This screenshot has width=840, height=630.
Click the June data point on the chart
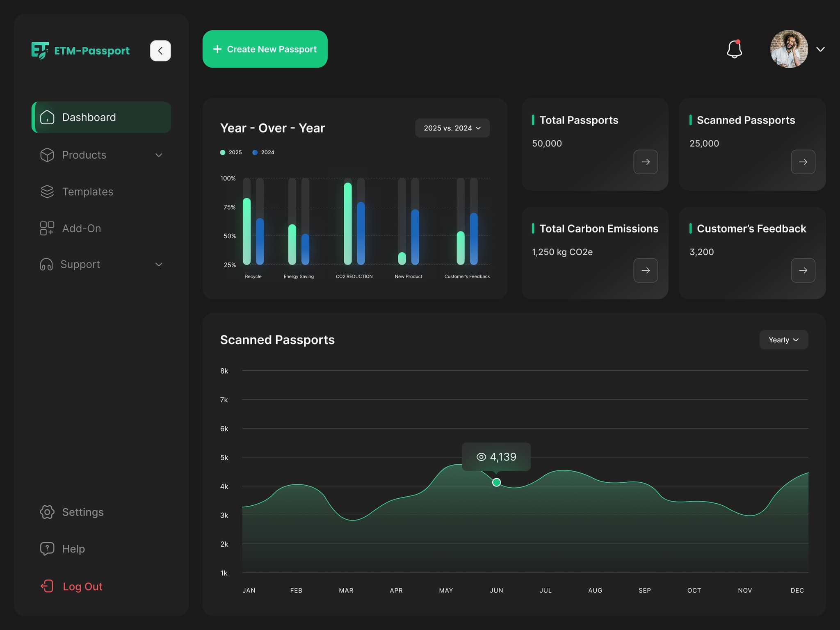click(x=496, y=482)
